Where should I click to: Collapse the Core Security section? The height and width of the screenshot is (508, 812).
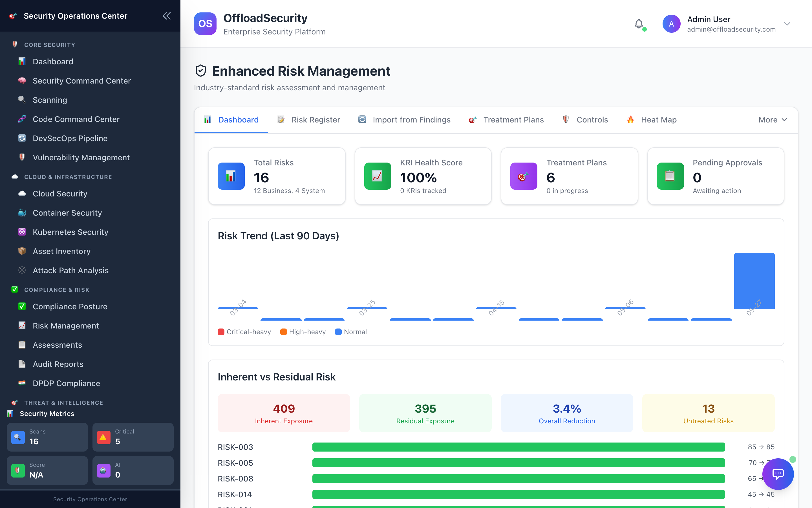(x=50, y=45)
